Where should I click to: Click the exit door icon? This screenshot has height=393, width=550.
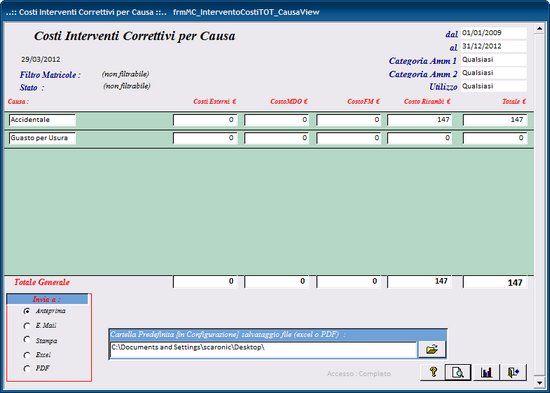point(513,372)
